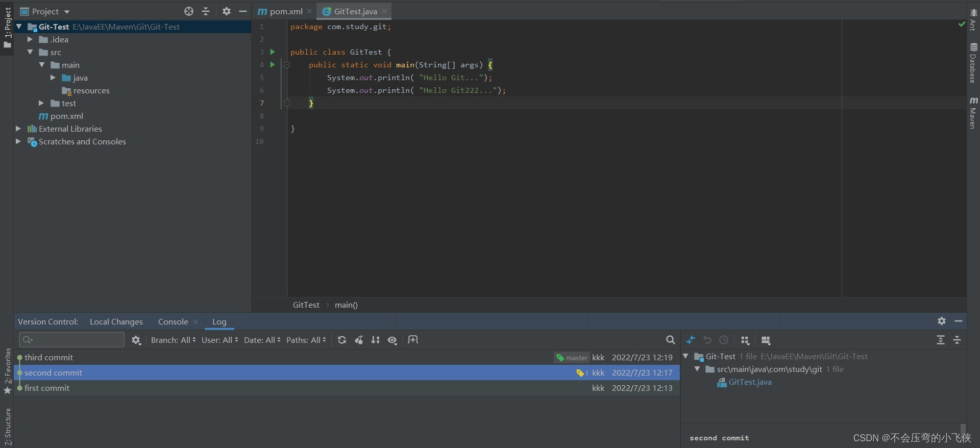
Task: Click the log search text field
Action: [x=71, y=339]
